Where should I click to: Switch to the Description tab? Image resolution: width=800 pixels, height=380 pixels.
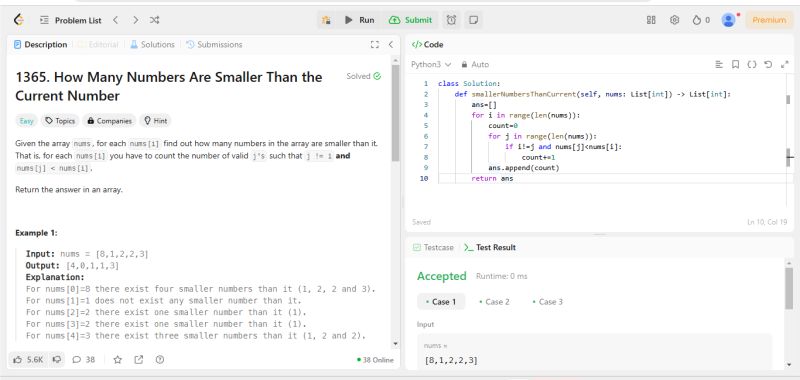[41, 44]
